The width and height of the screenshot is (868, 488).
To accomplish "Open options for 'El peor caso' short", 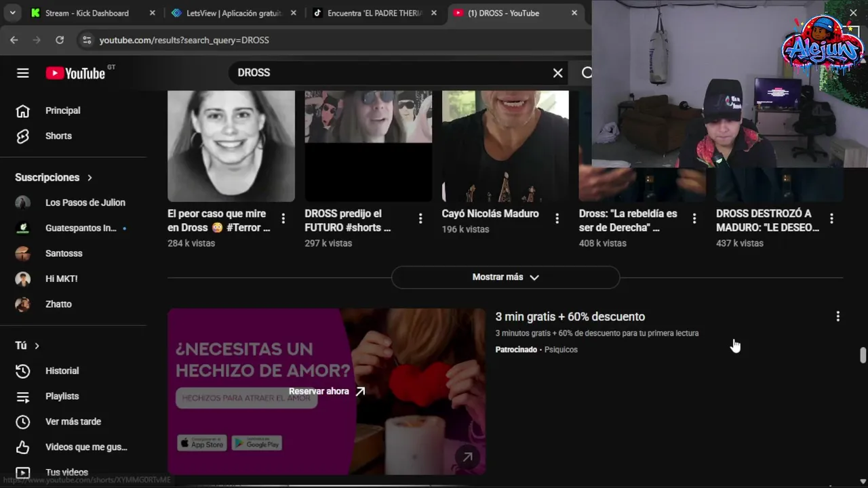I will point(283,218).
